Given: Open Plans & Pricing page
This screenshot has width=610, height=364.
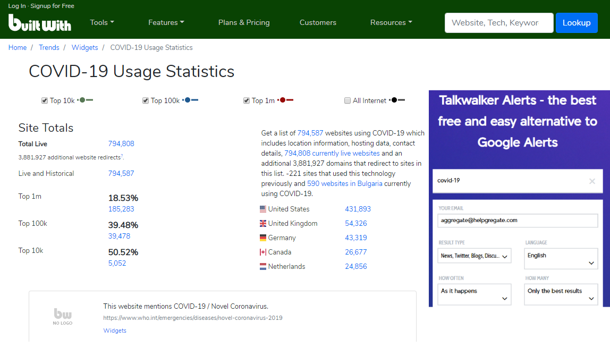Looking at the screenshot, I should coord(244,22).
